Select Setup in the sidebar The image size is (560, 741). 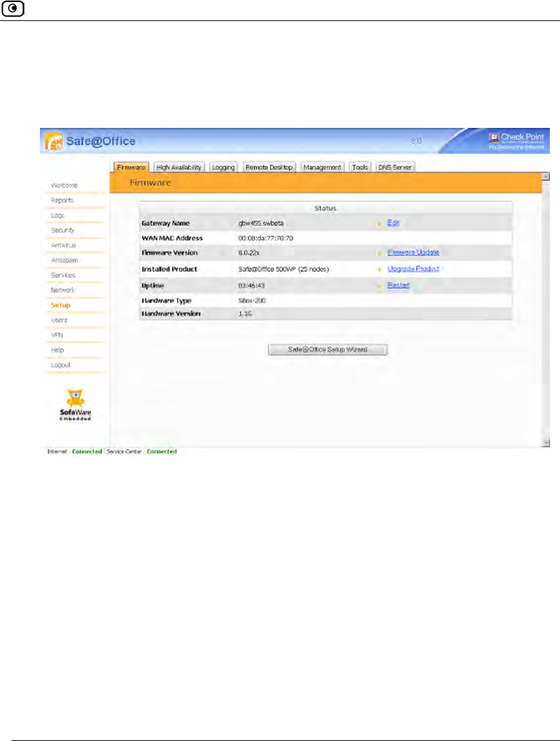coord(60,305)
